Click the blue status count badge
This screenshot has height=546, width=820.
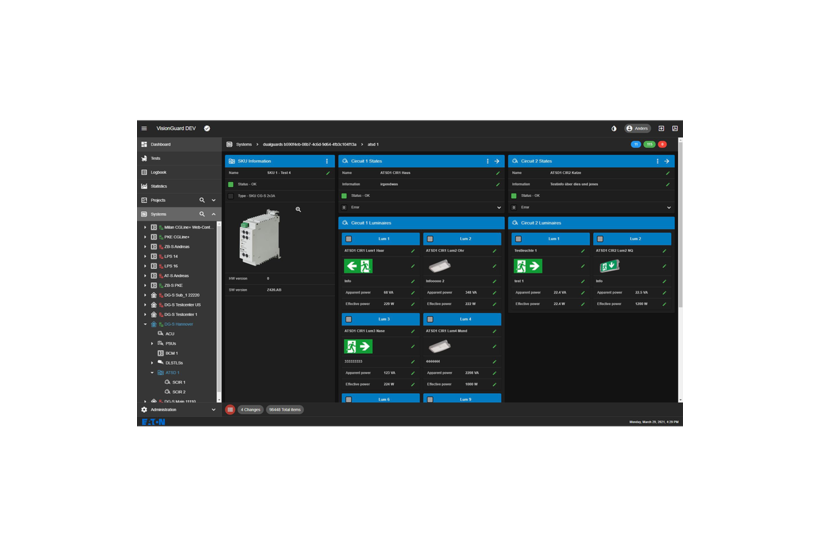(x=636, y=144)
